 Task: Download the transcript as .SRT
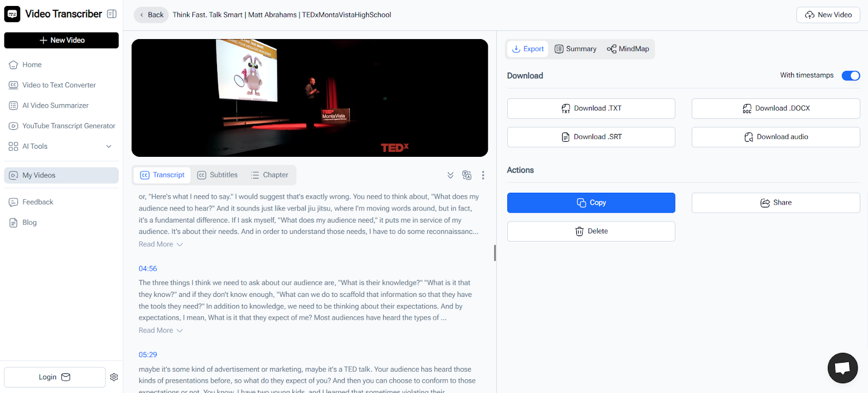click(591, 137)
